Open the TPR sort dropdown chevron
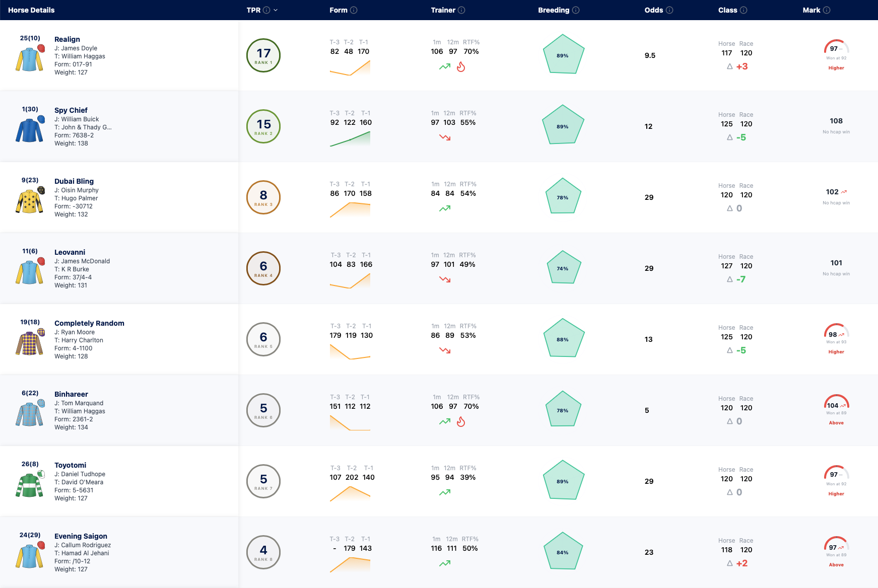 276,10
